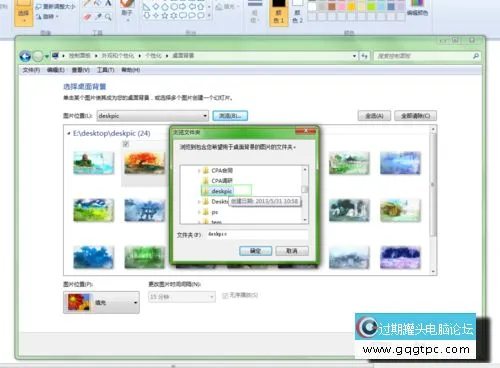Click the computer icon in address bar

[55, 56]
